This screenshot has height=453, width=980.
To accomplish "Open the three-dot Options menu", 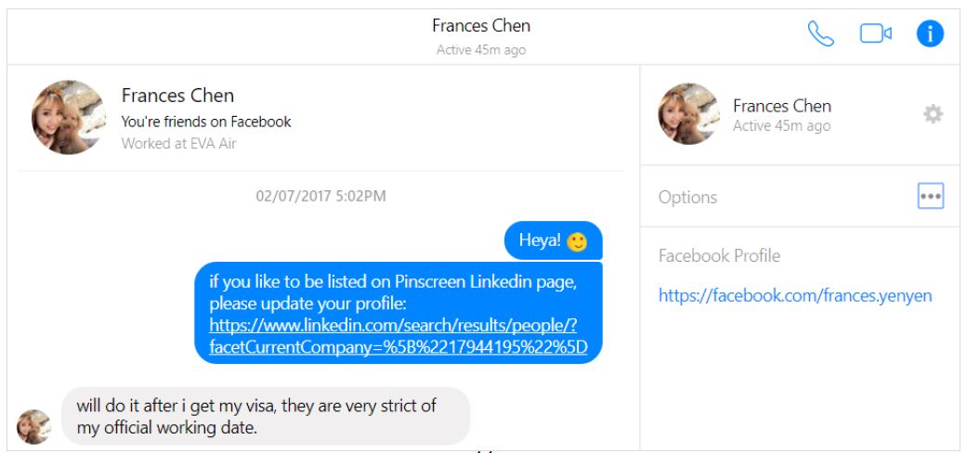I will tap(930, 196).
